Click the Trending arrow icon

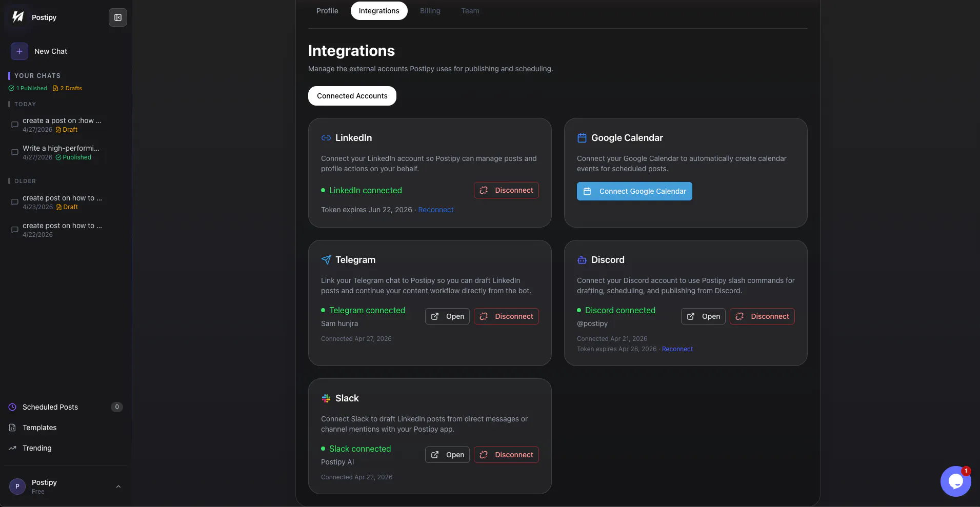pyautogui.click(x=12, y=448)
